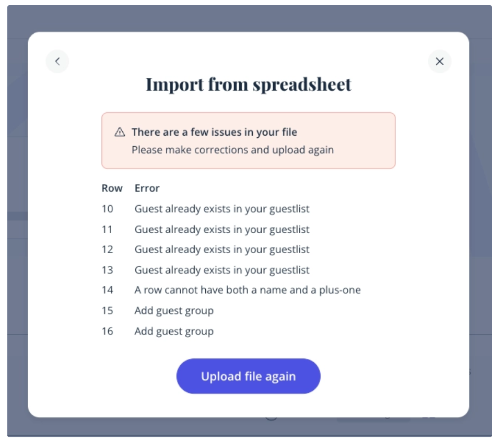The image size is (504, 443).
Task: Select the error message for row 12
Action: coord(222,249)
